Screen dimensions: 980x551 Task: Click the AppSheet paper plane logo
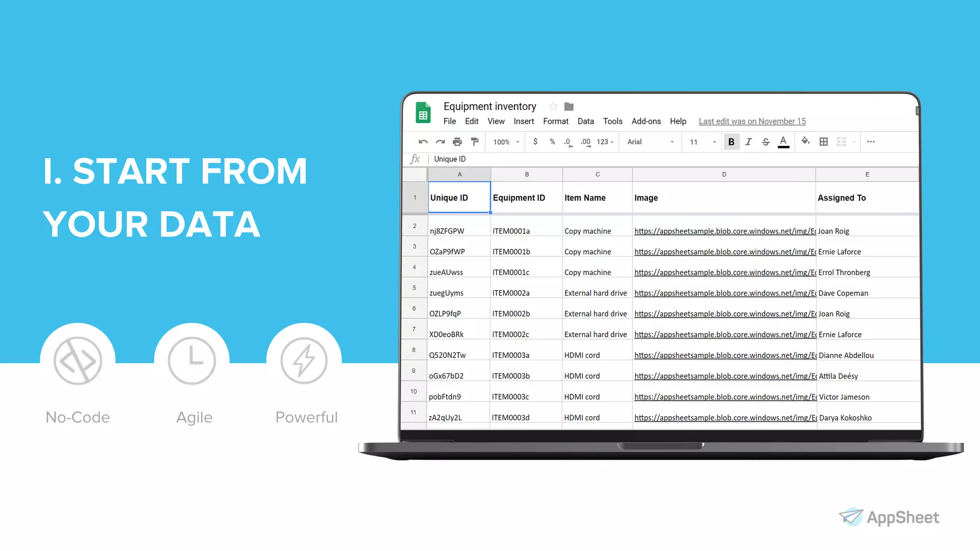tap(851, 517)
